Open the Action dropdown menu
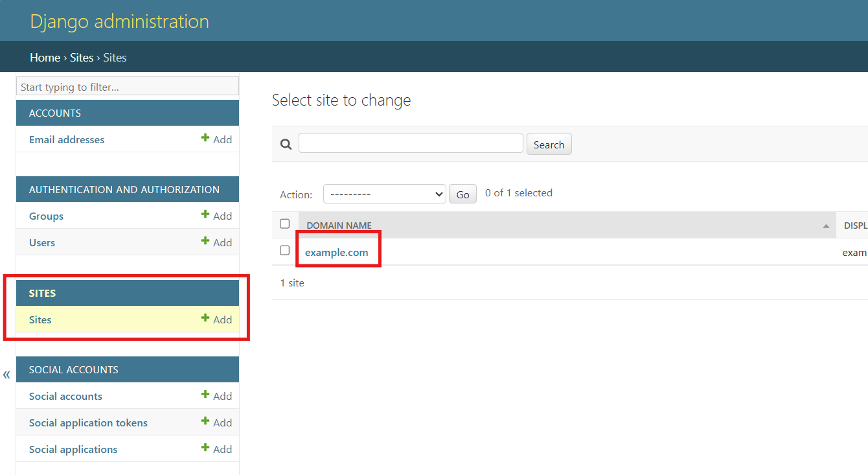The width and height of the screenshot is (868, 475). [384, 194]
